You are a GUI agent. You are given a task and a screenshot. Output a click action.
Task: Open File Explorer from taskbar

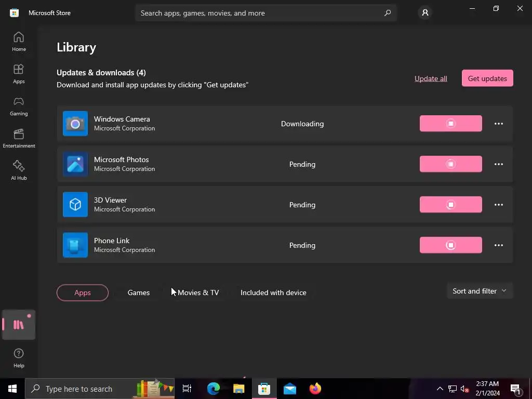click(x=239, y=389)
